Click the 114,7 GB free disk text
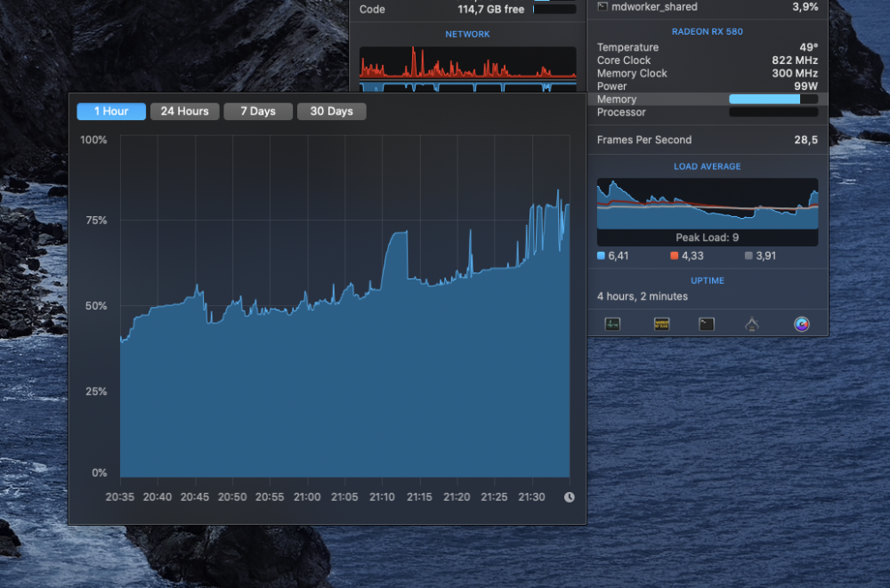 point(491,9)
